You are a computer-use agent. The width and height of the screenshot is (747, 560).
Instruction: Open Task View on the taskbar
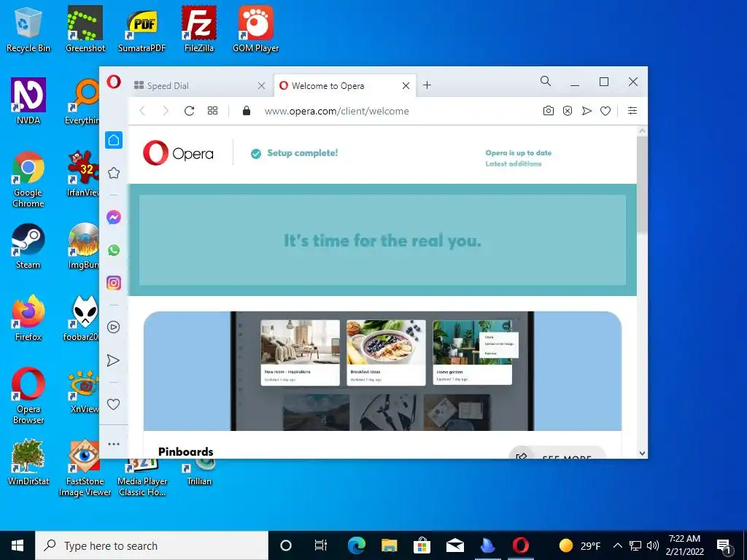[x=321, y=545]
